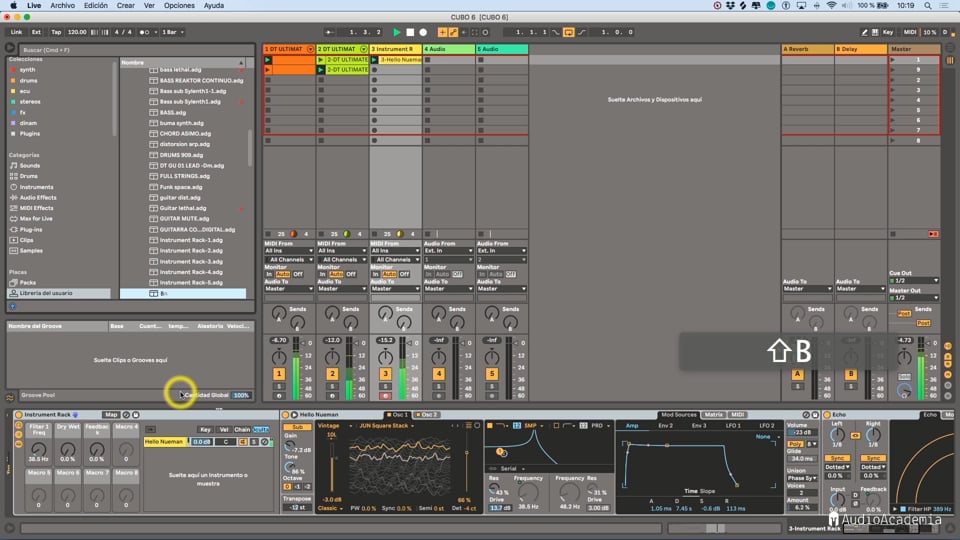This screenshot has width=960, height=540.
Task: Open the Vintage wavetable category dropdown
Action: coord(336,426)
